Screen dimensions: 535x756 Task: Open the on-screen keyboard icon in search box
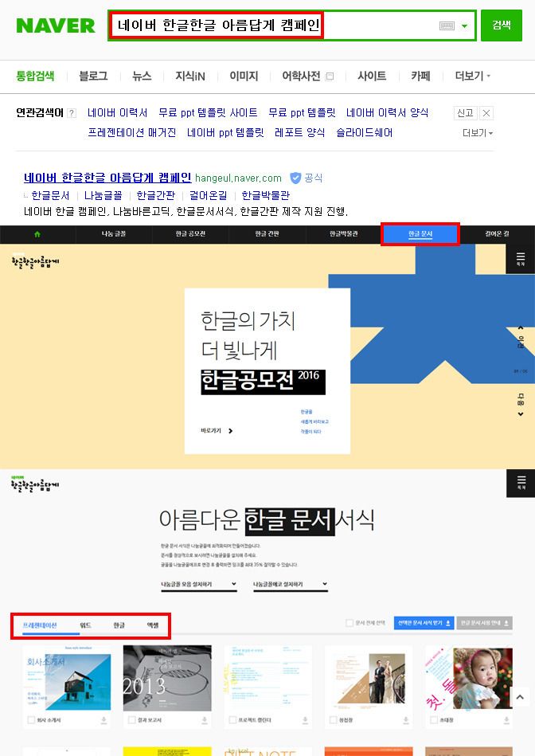coord(447,25)
